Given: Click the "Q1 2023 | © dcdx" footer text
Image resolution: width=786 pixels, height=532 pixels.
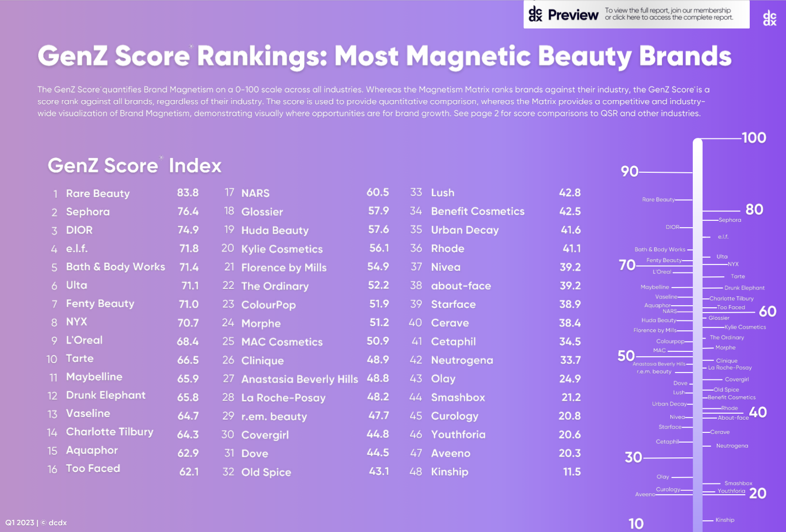Looking at the screenshot, I should (36, 523).
